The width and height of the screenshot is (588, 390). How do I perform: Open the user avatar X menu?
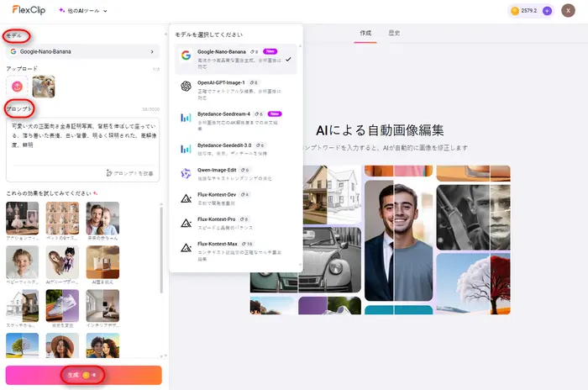[x=568, y=11]
